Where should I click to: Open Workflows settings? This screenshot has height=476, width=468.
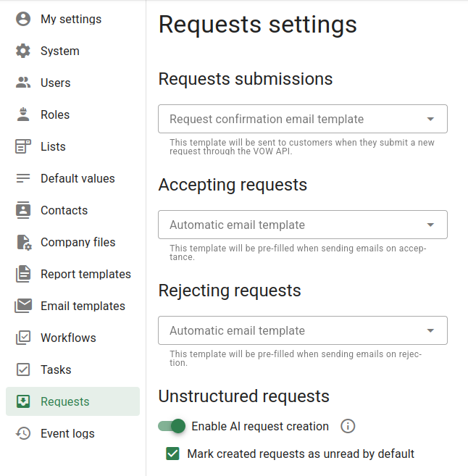click(x=73, y=338)
